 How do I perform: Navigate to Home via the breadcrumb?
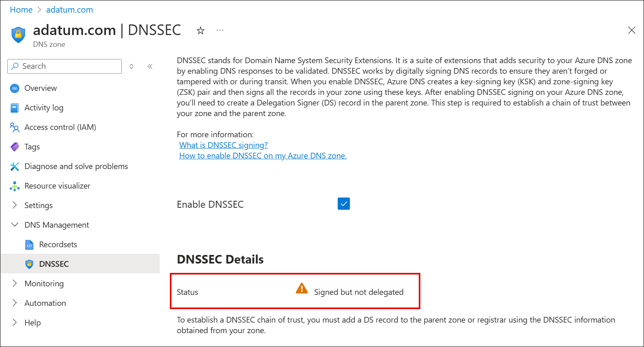pos(21,9)
